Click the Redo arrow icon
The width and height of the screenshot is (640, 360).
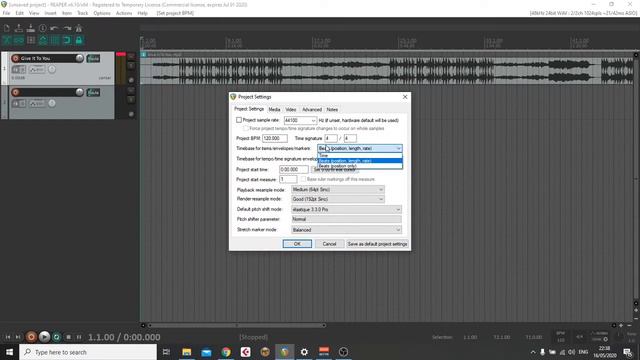(67, 28)
